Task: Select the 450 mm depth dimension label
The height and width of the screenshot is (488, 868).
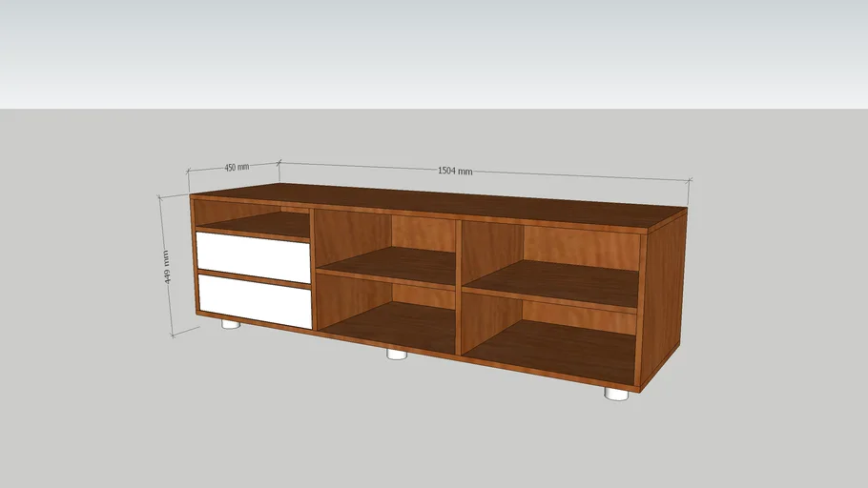Action: pos(237,167)
